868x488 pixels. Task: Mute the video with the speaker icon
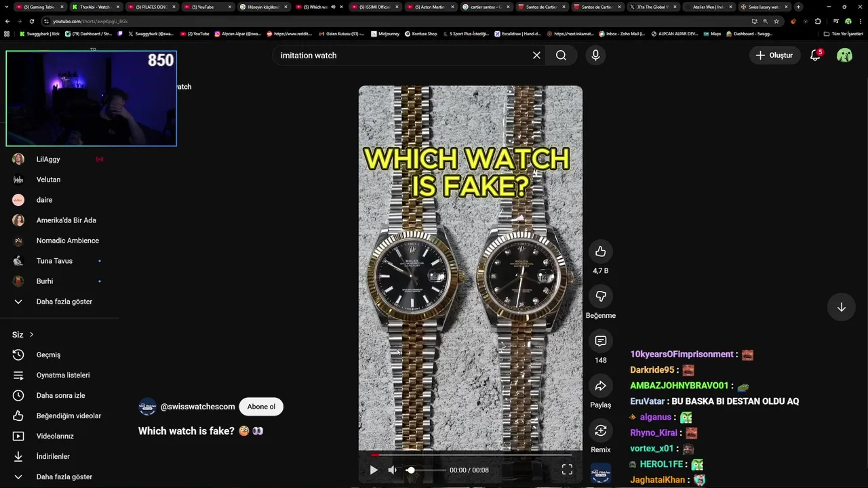pos(393,470)
